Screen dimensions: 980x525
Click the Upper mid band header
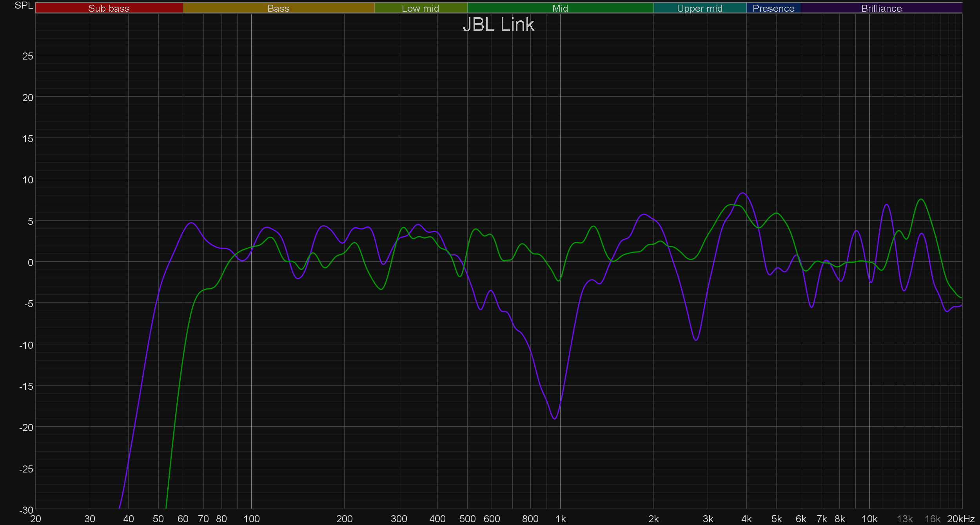[x=699, y=8]
